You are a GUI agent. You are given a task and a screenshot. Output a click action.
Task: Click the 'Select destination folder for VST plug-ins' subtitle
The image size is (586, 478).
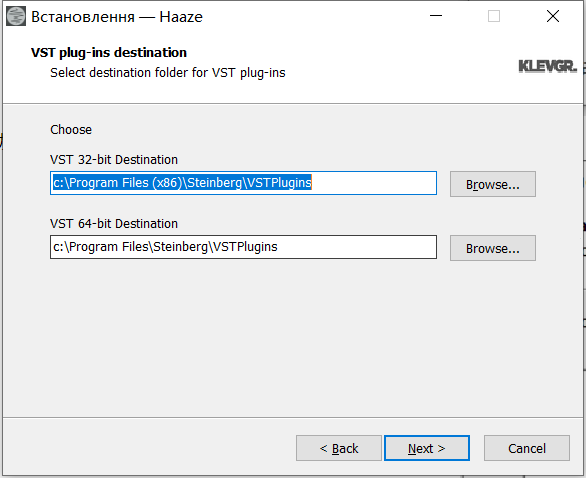click(x=168, y=73)
